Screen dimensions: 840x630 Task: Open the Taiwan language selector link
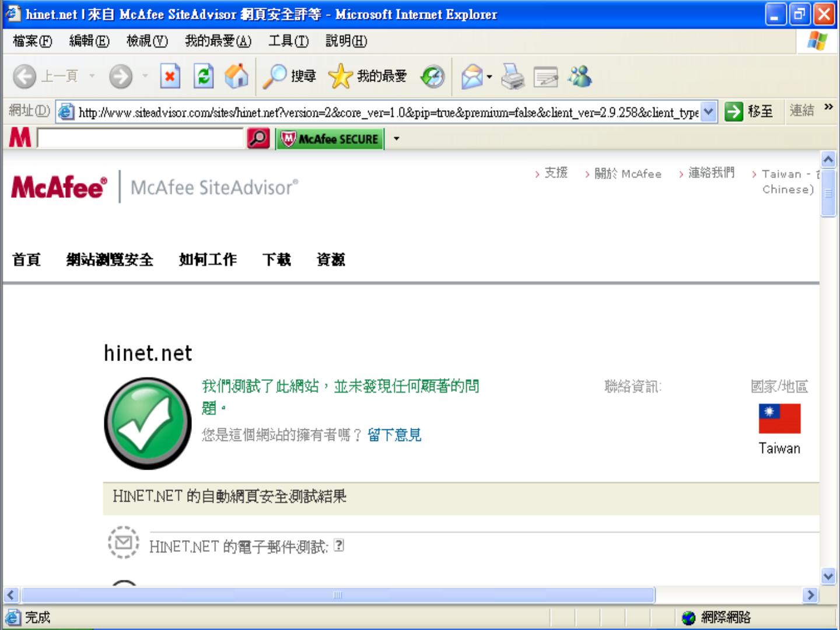pyautogui.click(x=789, y=181)
